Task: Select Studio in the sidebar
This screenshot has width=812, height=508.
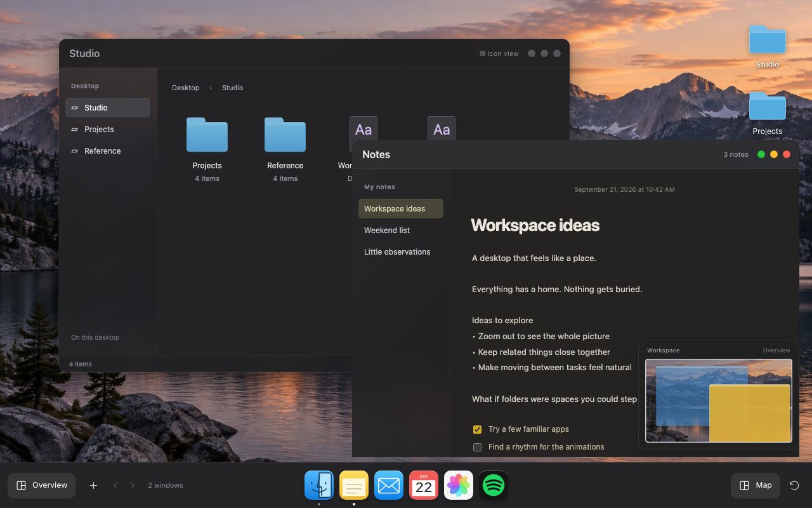Action: (x=108, y=107)
